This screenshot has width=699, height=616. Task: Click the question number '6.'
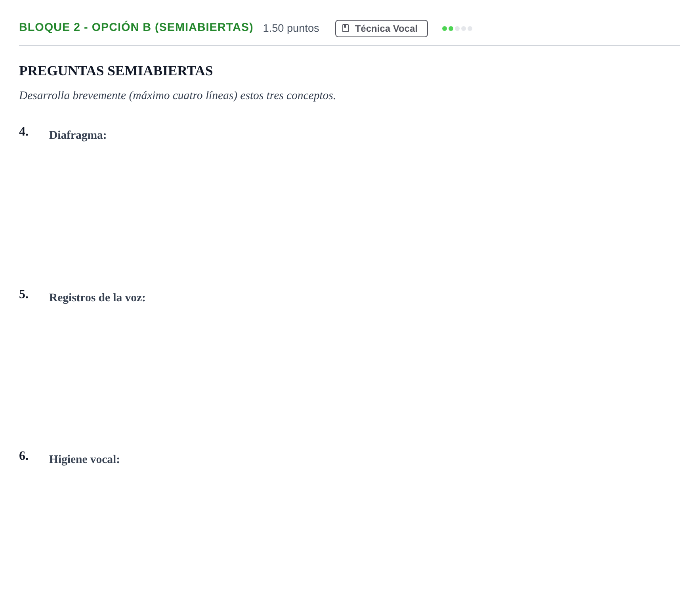click(24, 456)
